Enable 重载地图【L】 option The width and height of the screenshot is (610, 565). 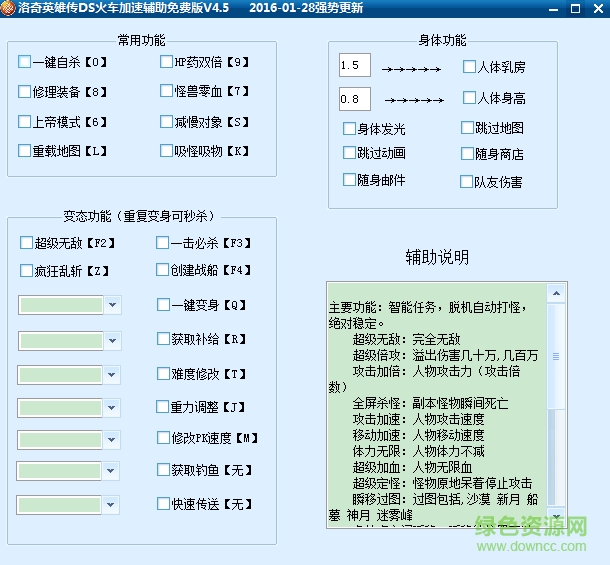point(24,151)
